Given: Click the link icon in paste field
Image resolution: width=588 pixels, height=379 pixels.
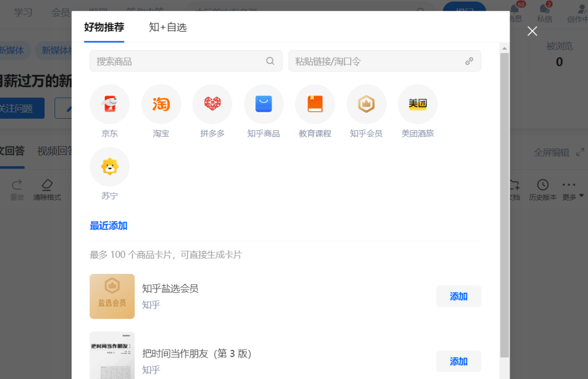Looking at the screenshot, I should pyautogui.click(x=469, y=61).
